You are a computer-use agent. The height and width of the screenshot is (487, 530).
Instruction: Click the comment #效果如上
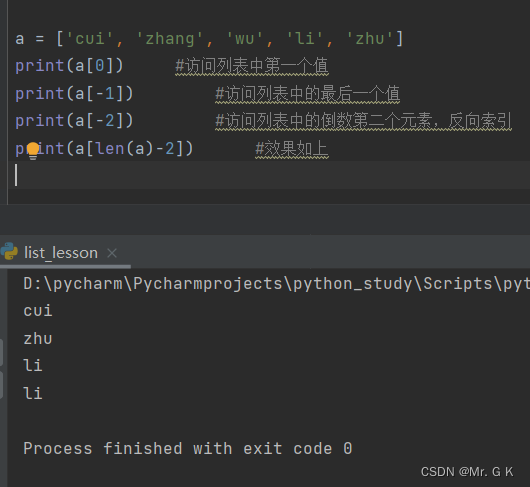(292, 149)
